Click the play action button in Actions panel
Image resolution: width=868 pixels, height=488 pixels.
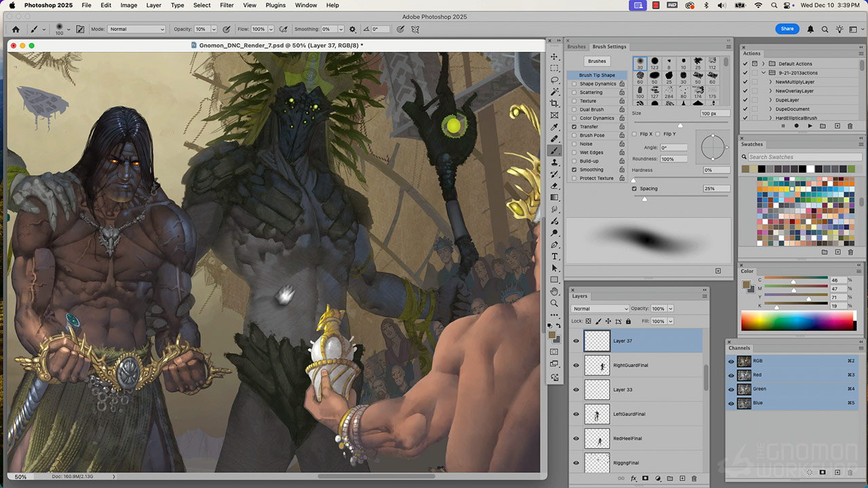pyautogui.click(x=810, y=126)
